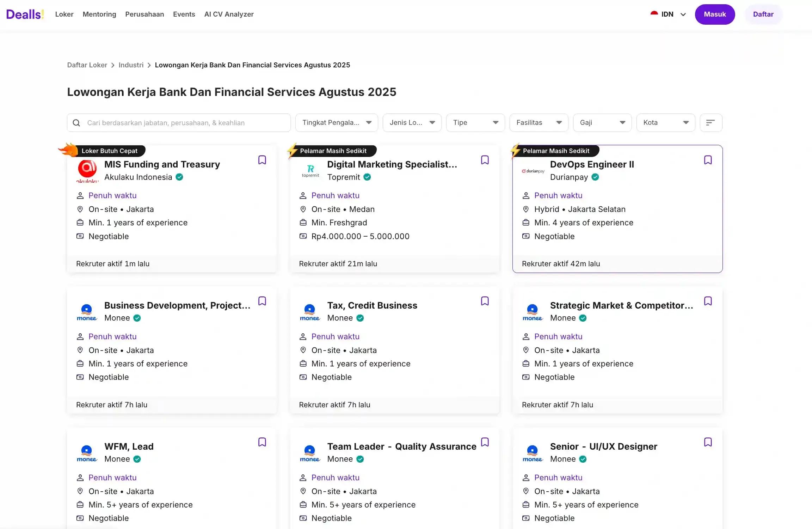Bookmark the Strategic Market & Competitor job
The height and width of the screenshot is (529, 812).
pyautogui.click(x=708, y=301)
